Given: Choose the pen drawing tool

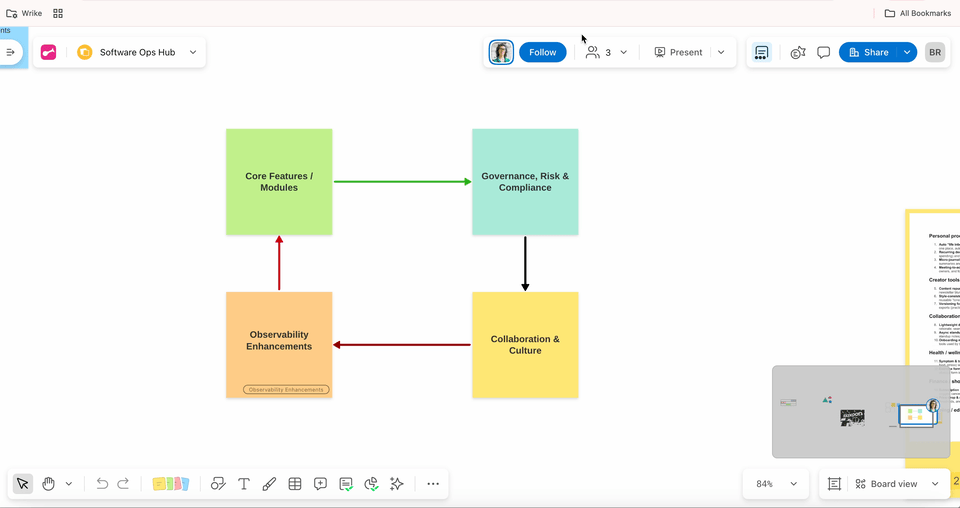Looking at the screenshot, I should [269, 484].
